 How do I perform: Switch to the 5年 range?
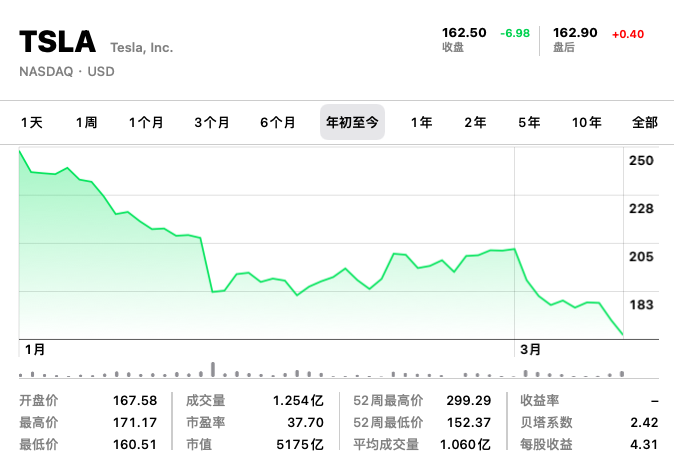(529, 123)
